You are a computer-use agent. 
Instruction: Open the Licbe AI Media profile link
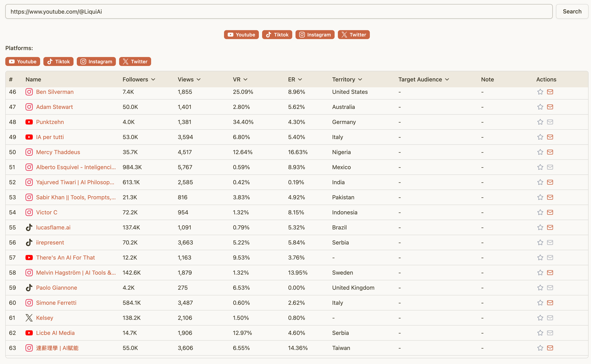coord(55,333)
